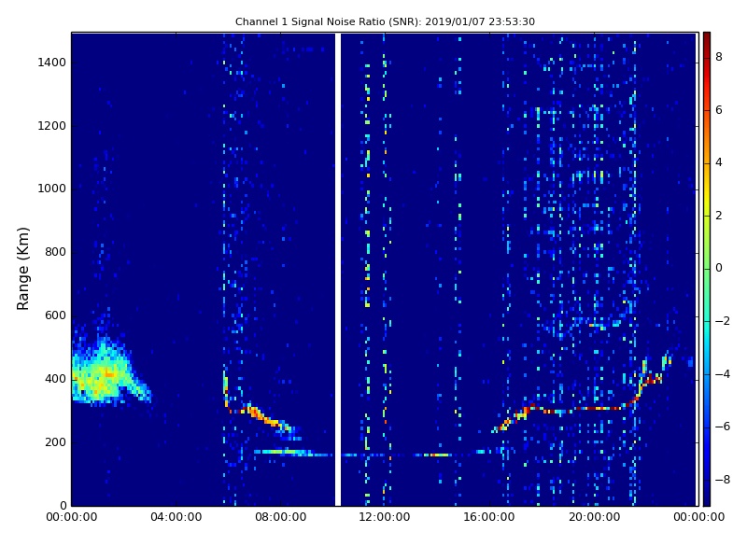Click the 1400 range tick label
Screen dimensions: 747x560
tap(52, 63)
